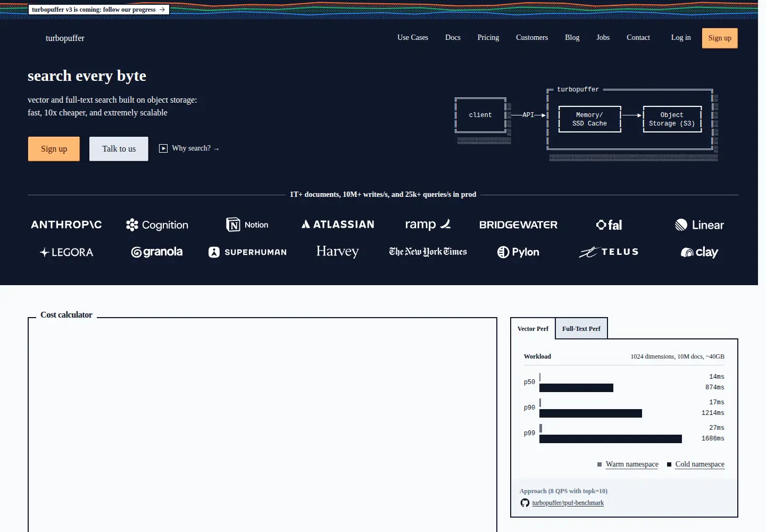Viewport: 766px width, 532px height.
Task: Open the Contact navigation item
Action: (638, 38)
